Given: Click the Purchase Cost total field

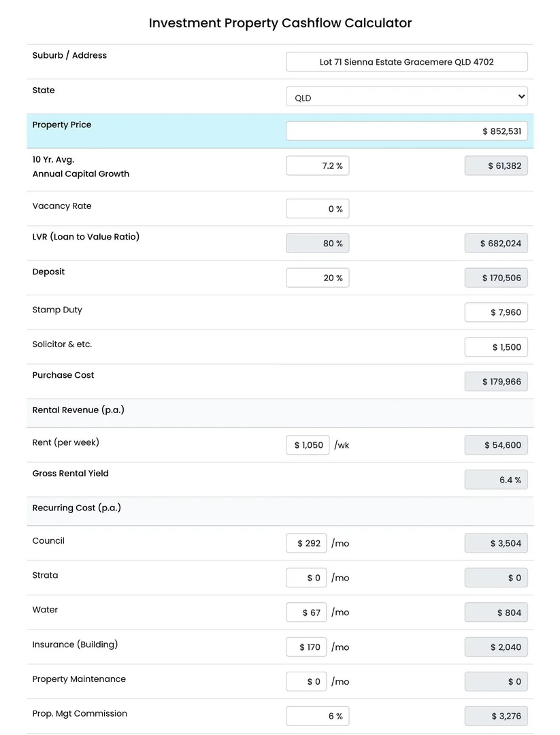Looking at the screenshot, I should [x=496, y=382].
